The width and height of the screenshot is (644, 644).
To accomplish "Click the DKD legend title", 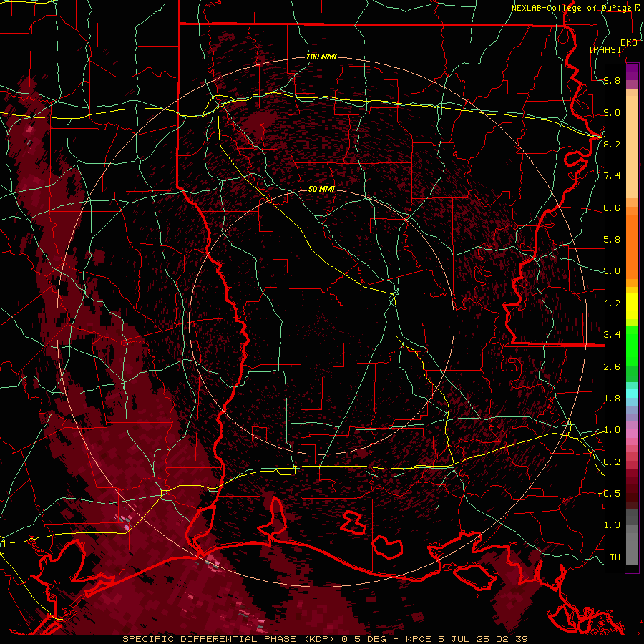I will 629,42.
